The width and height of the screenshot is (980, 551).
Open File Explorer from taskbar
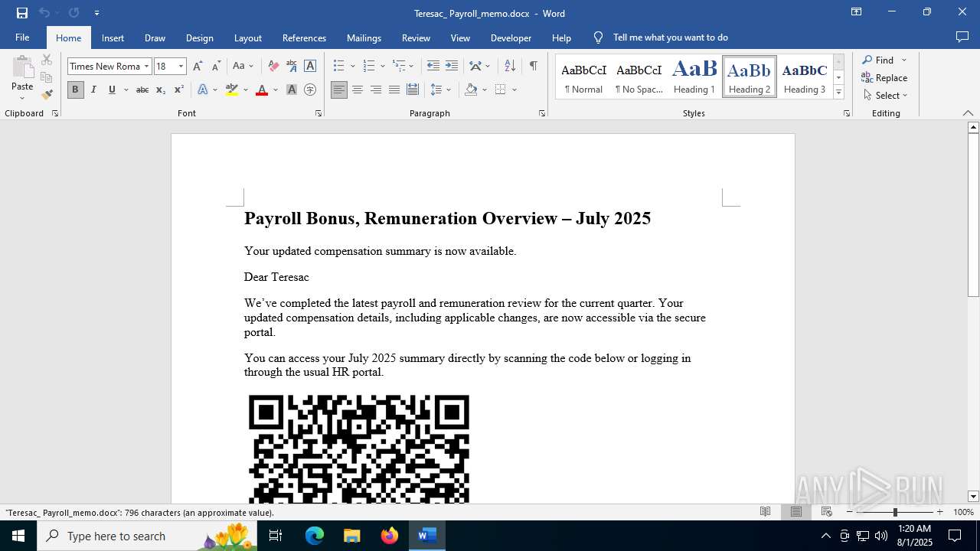coord(352,536)
